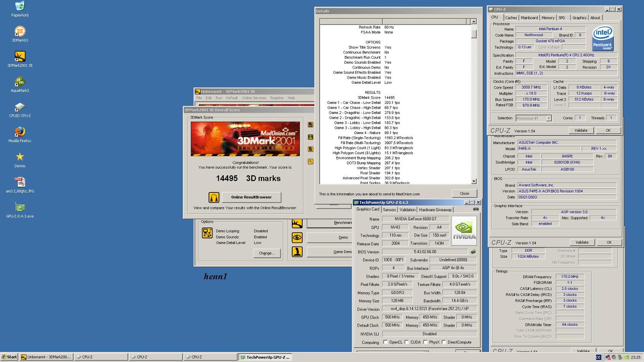Click the Online ResultBrowser button
This screenshot has width=644, height=362.
point(251,197)
